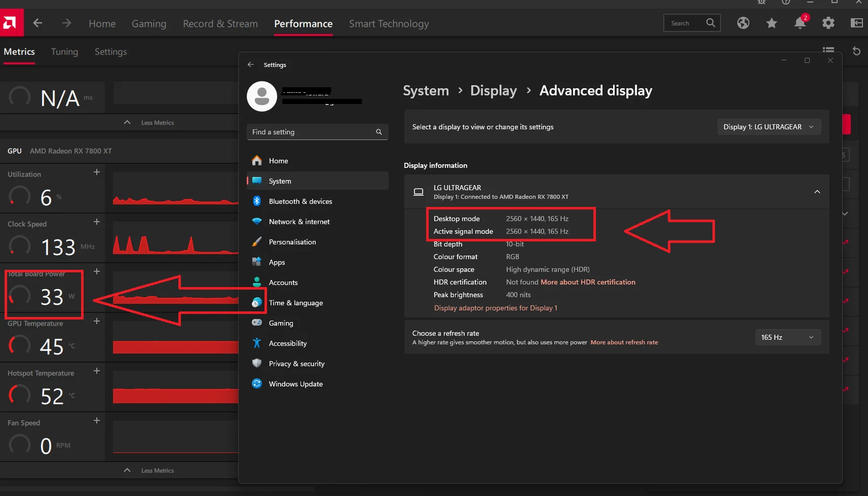Open Network & internet in Settings sidebar
Image resolution: width=868 pixels, height=496 pixels.
click(317, 222)
